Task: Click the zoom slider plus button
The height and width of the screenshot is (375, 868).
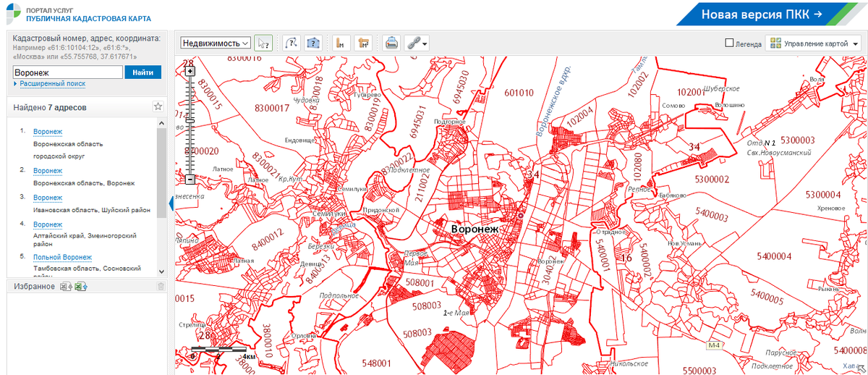Action: (x=190, y=72)
